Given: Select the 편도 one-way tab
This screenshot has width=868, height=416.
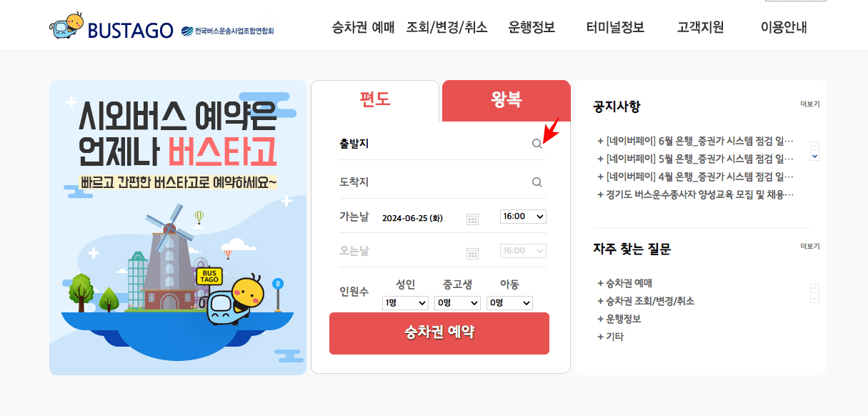Looking at the screenshot, I should [375, 101].
